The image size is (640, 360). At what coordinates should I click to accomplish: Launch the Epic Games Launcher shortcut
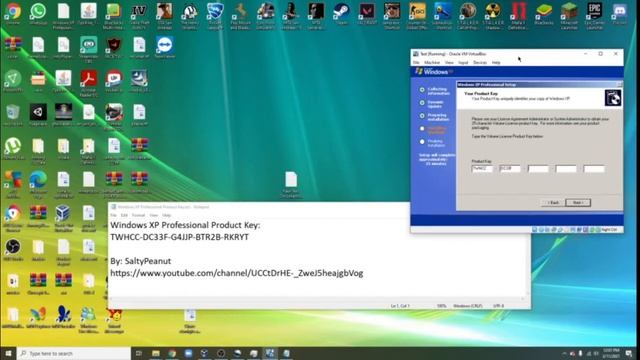click(x=594, y=11)
